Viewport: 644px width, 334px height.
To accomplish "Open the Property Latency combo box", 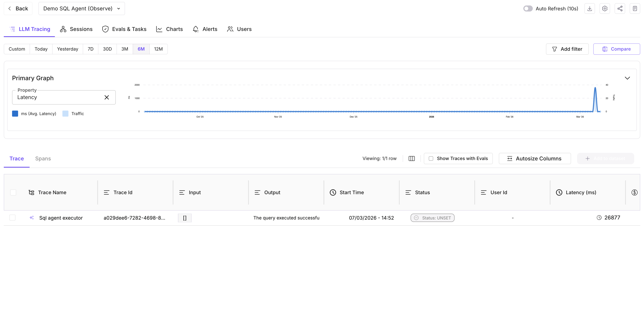I will 57,97.
